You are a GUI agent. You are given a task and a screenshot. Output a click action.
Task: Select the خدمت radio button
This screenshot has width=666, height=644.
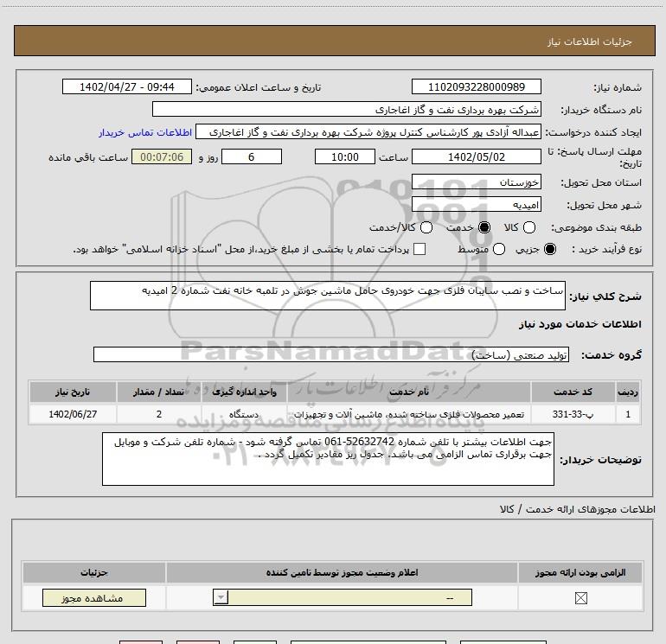(483, 227)
